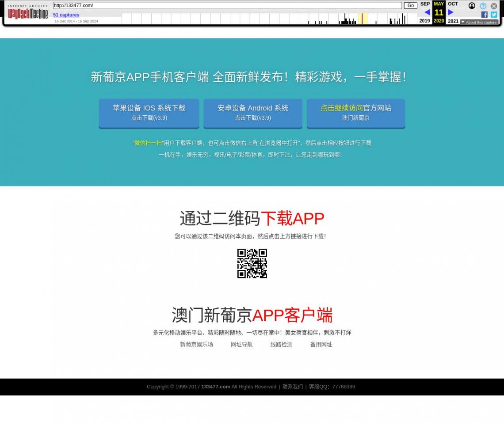Click the QR code image
This screenshot has height=425, width=504.
tap(252, 263)
